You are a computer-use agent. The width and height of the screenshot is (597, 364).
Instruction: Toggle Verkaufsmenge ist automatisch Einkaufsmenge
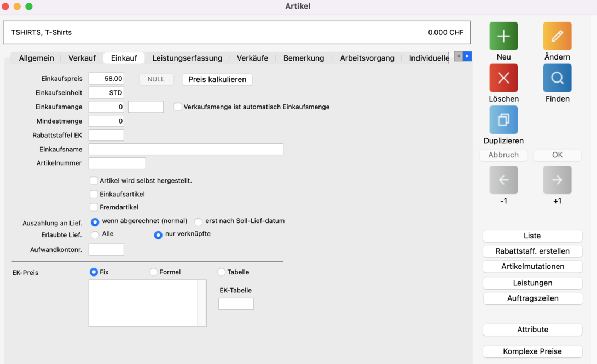[178, 107]
